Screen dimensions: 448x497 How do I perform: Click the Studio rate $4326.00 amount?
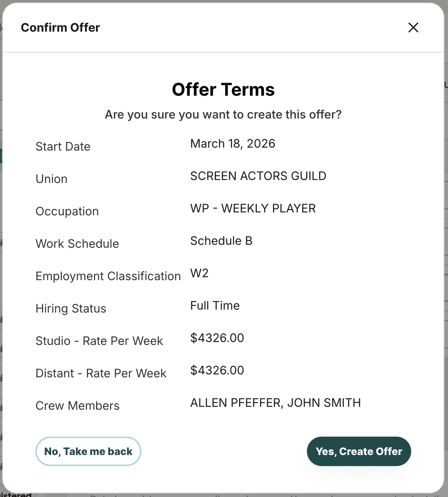pos(217,338)
